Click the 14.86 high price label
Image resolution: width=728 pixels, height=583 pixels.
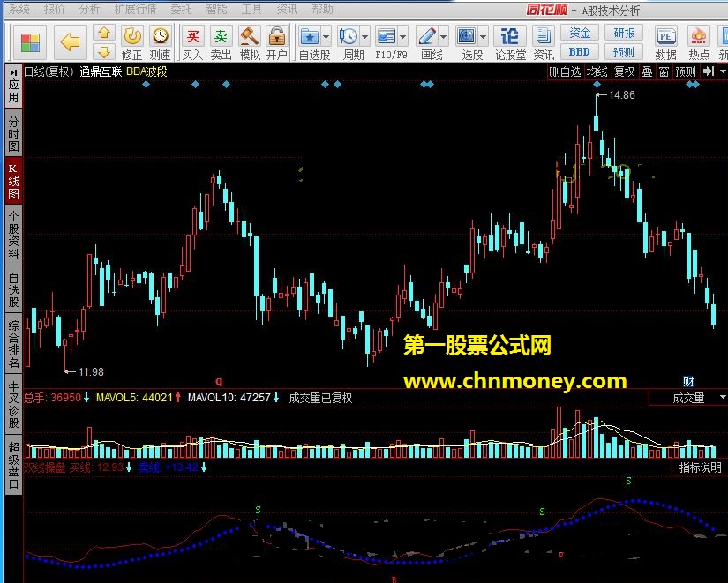[621, 95]
